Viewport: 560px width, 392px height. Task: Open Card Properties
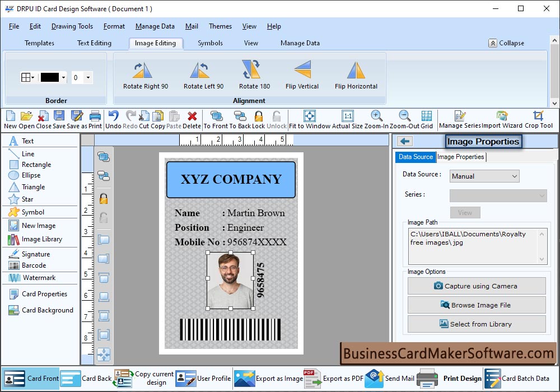pos(38,294)
